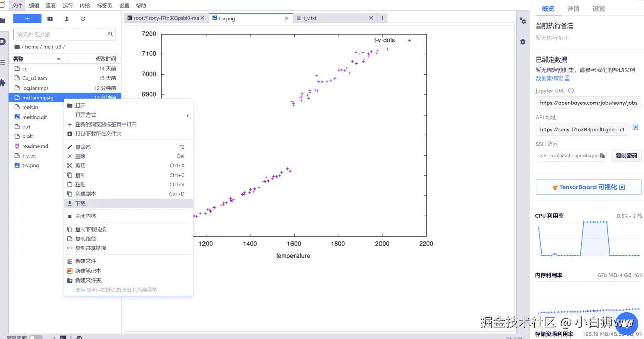Toggle the simple interface switch in status bar

pos(36,337)
